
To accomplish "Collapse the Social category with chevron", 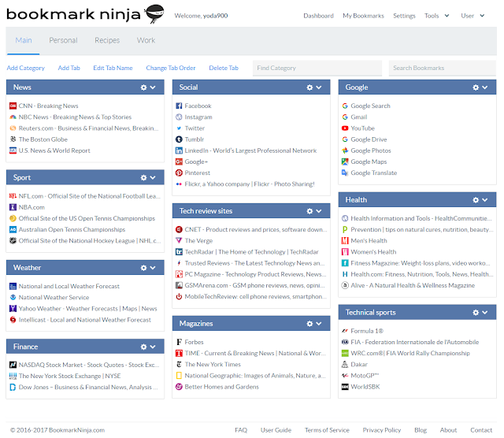I will (x=318, y=87).
